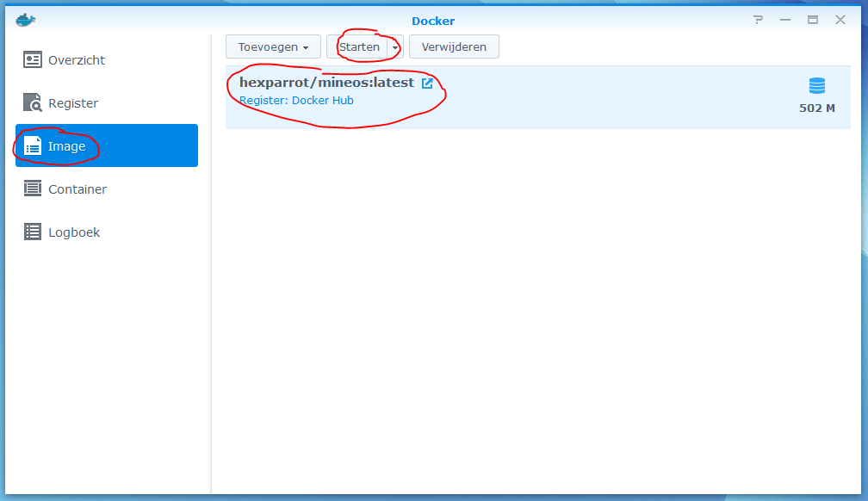Expand the Toevoegen dropdown button
The image size is (868, 501).
273,46
